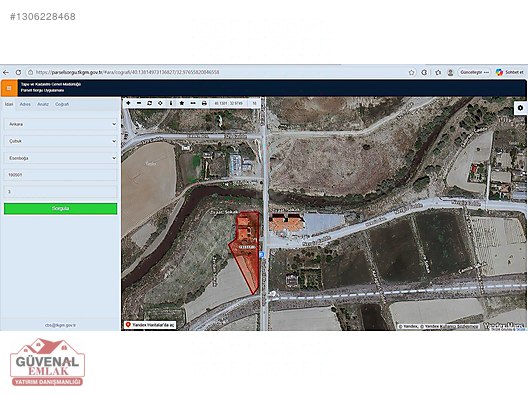Screen dimensions: 528x396
Task: Zoom in with the map plus icon
Action: point(128,103)
